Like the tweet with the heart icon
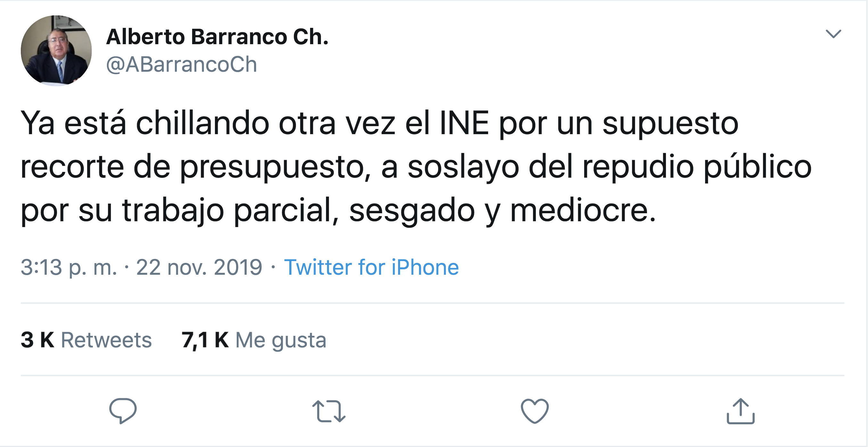 coord(535,410)
